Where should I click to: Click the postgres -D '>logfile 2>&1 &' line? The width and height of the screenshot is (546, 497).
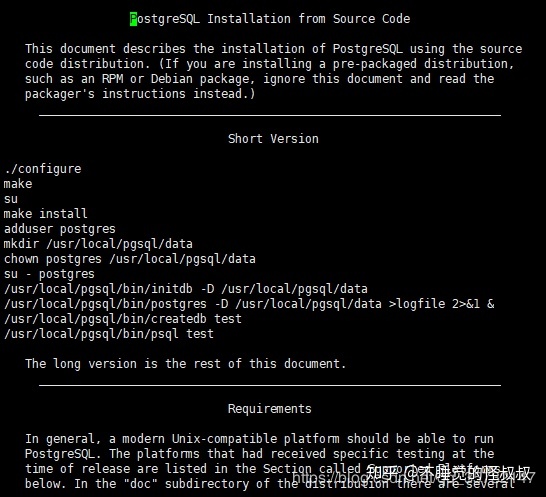[249, 304]
